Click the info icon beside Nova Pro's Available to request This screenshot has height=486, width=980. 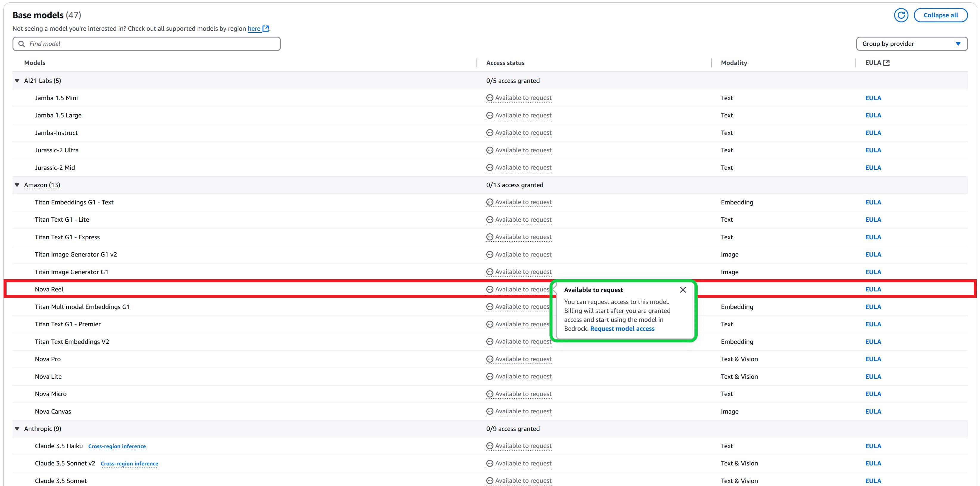point(490,358)
